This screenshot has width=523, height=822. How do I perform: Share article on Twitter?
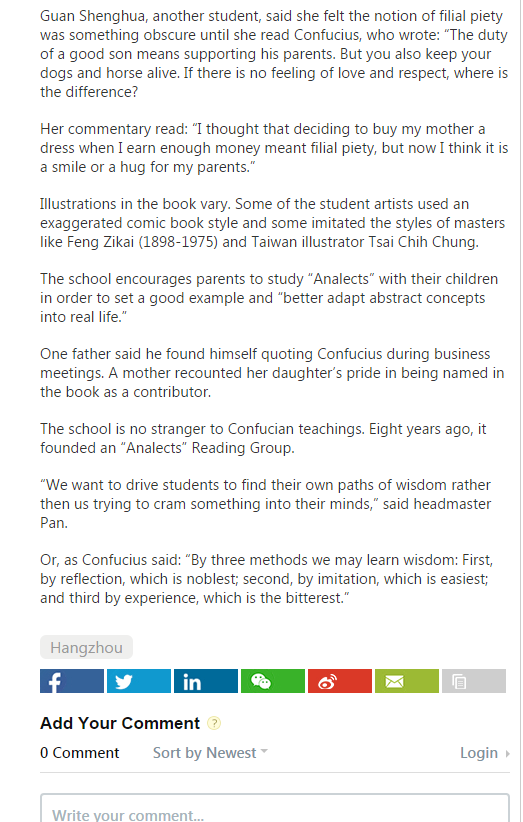click(139, 681)
